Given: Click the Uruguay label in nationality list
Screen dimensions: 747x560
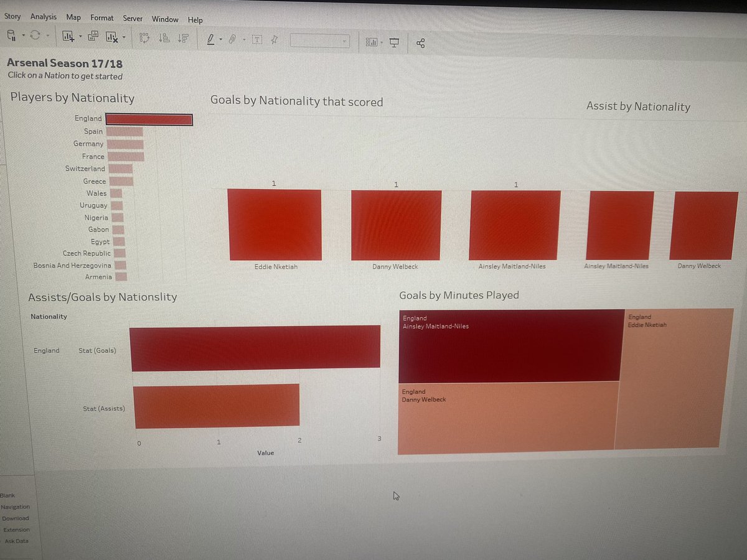Looking at the screenshot, I should (93, 205).
